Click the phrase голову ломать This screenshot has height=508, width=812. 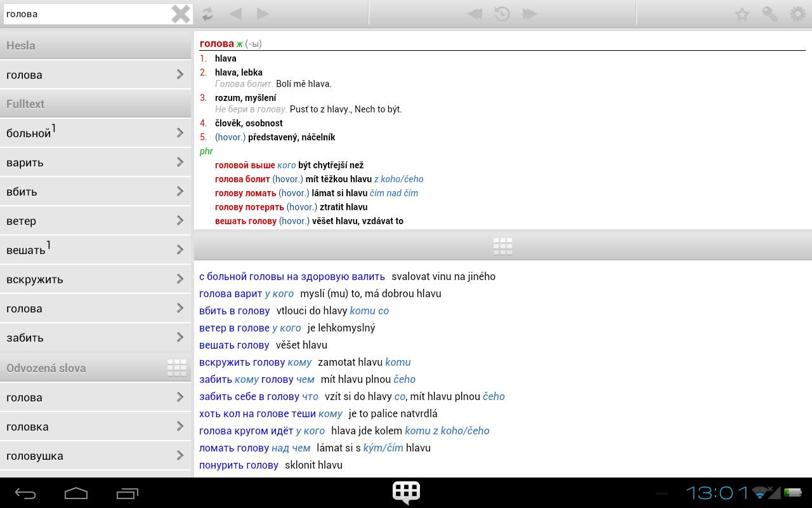tap(246, 193)
